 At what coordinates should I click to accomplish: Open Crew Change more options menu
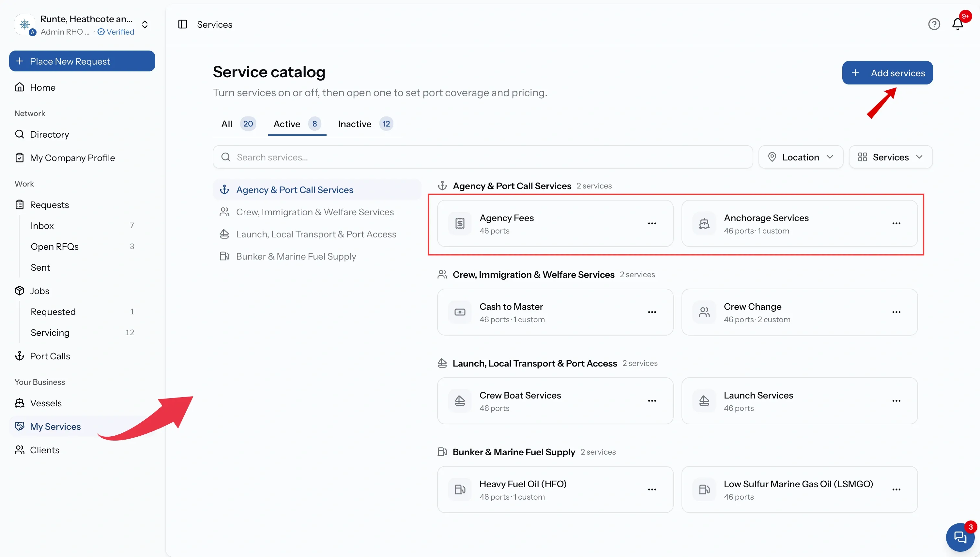pyautogui.click(x=896, y=312)
